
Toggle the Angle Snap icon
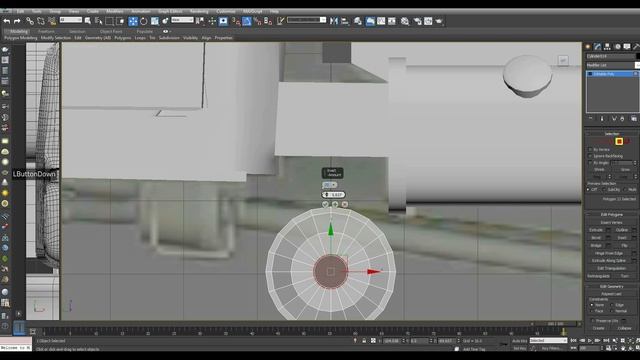point(247,21)
